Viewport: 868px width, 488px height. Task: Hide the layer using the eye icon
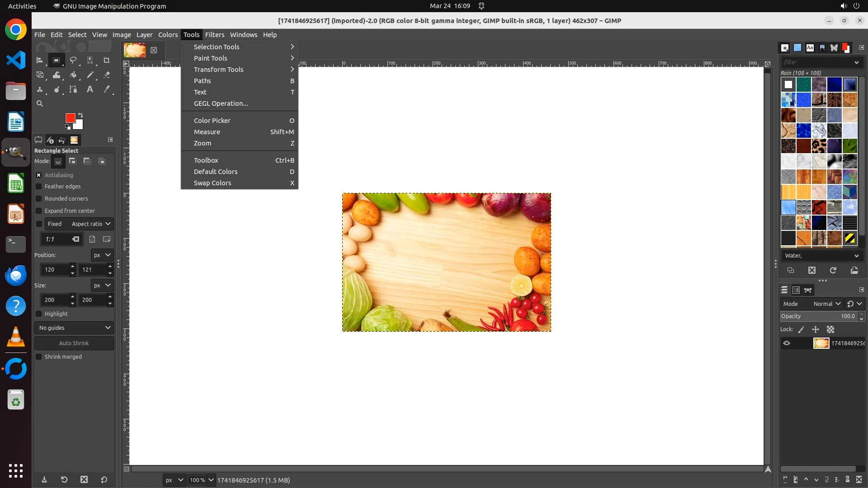click(x=787, y=343)
